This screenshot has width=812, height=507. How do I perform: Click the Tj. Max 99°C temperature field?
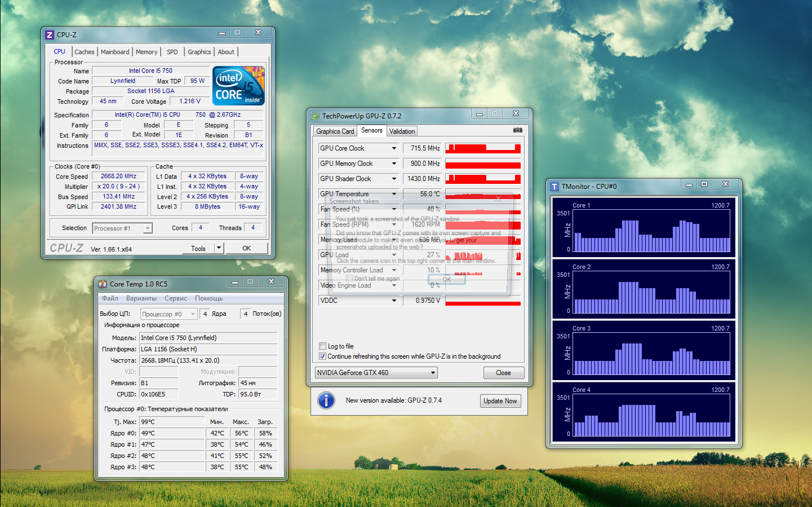tap(172, 422)
